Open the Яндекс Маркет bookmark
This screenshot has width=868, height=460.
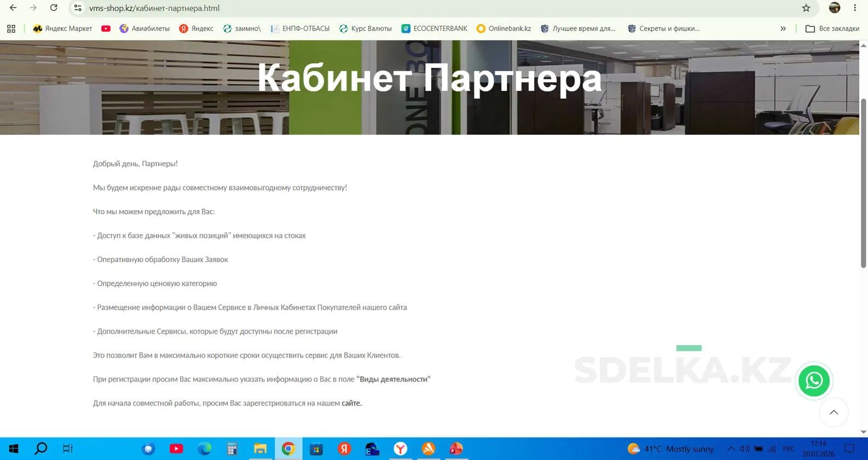[62, 28]
